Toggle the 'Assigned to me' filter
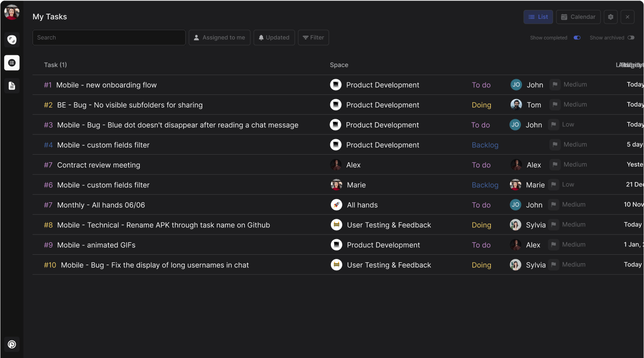644x358 pixels. click(219, 37)
